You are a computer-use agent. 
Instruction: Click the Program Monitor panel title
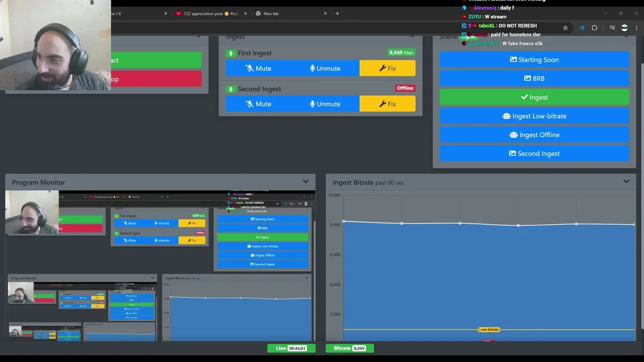click(x=38, y=182)
